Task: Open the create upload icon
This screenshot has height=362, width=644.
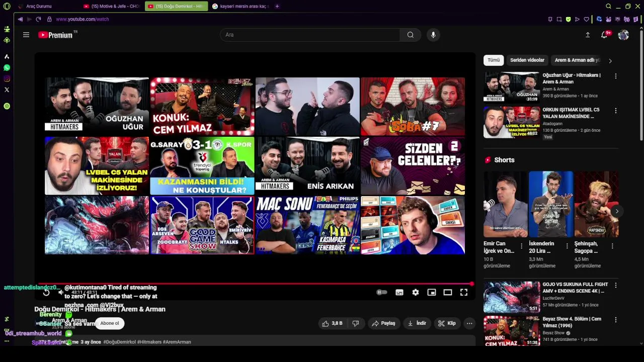Action: 588,35
